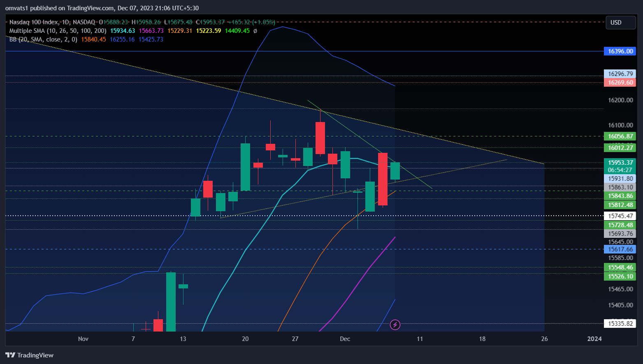Click the current price label 15953.37

click(620, 163)
